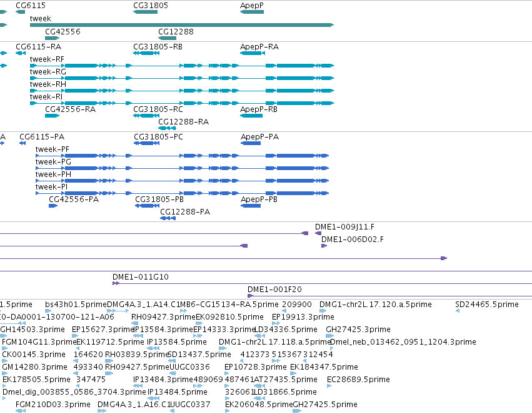Click protein ApepP-PA label
This screenshot has height=414, width=532.
point(259,137)
